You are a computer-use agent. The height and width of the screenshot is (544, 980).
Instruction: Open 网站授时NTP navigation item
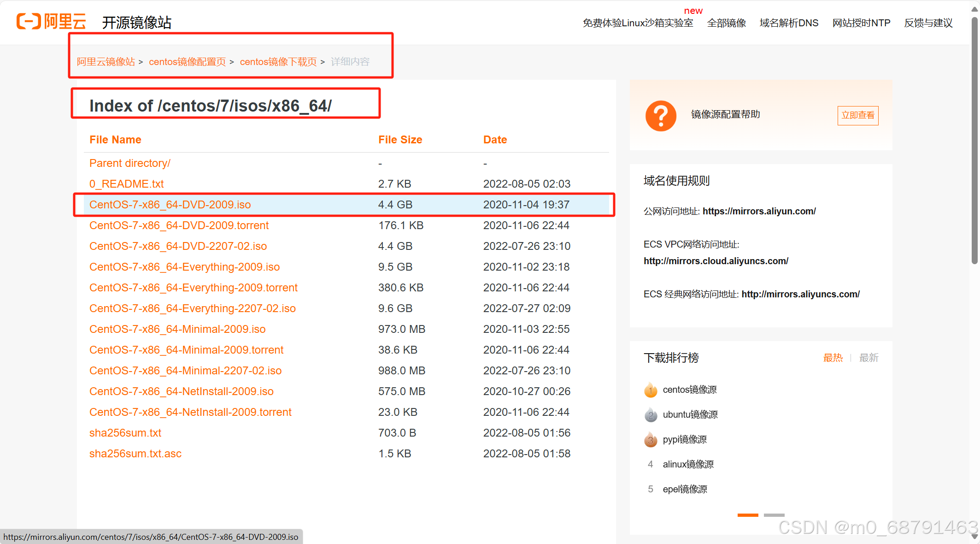pyautogui.click(x=861, y=23)
